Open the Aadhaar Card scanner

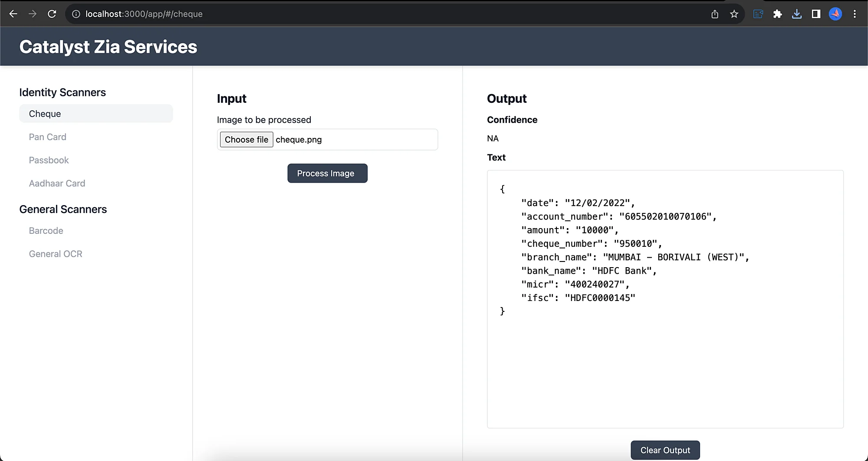pos(57,183)
